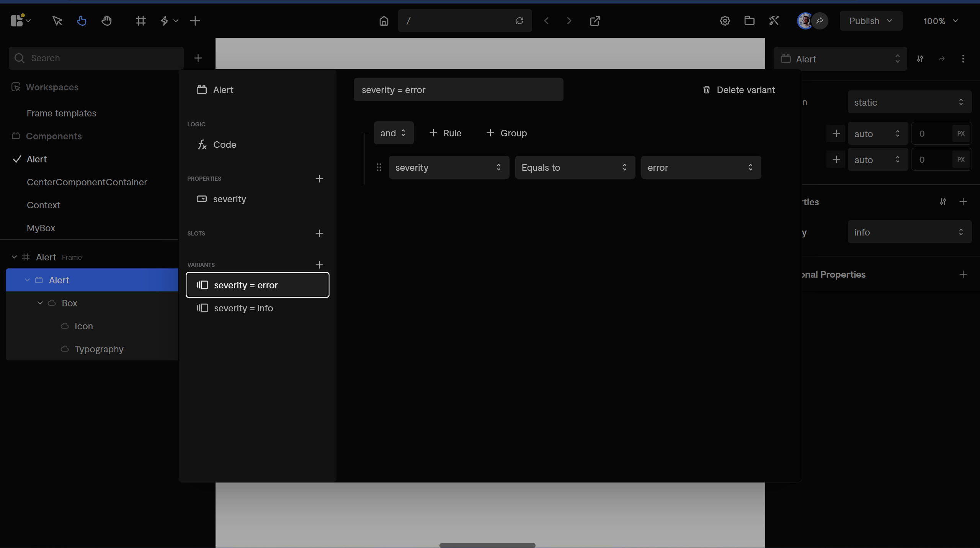Collapse the Alert component tree item
Image resolution: width=980 pixels, height=548 pixels.
[27, 280]
